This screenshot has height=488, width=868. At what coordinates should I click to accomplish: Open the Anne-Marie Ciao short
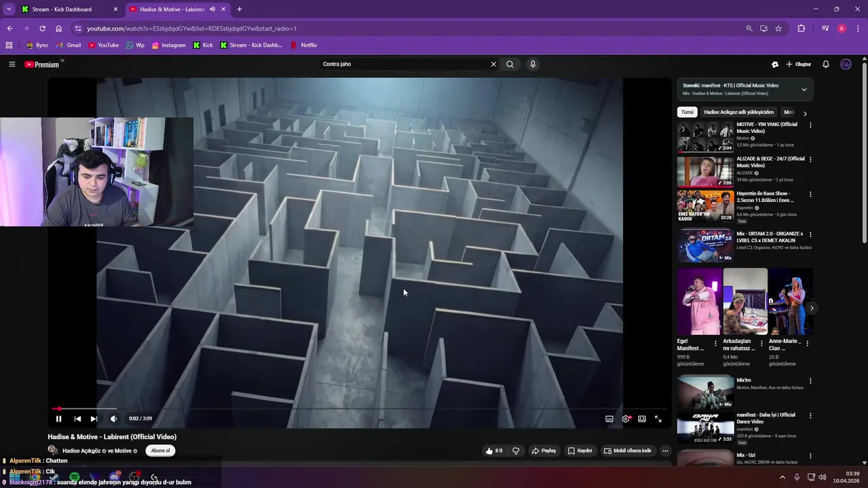[x=790, y=302]
